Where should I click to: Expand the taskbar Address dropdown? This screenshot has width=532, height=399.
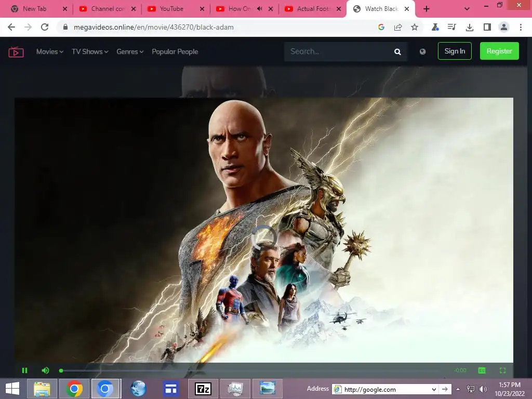(x=434, y=389)
